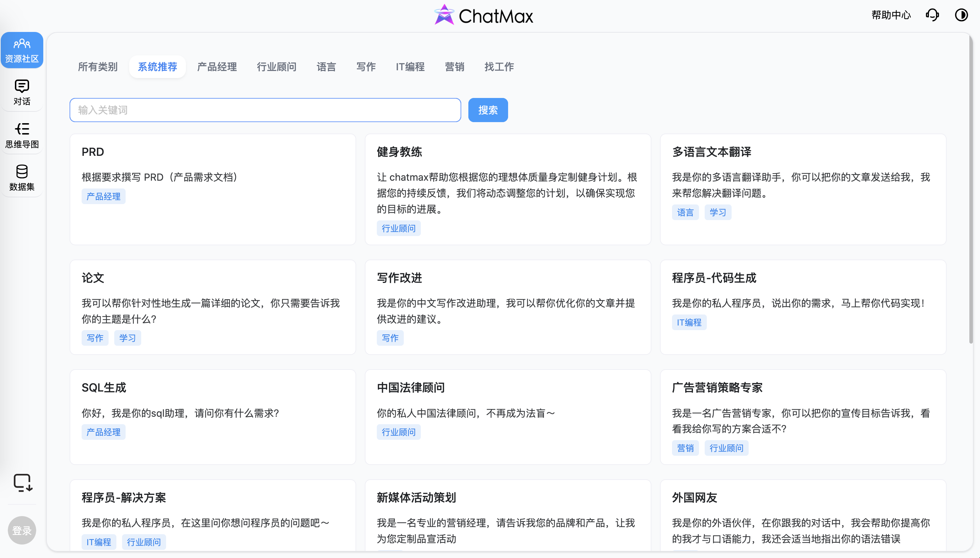Open the 数据集 dataset section
This screenshot has width=980, height=558.
22,178
